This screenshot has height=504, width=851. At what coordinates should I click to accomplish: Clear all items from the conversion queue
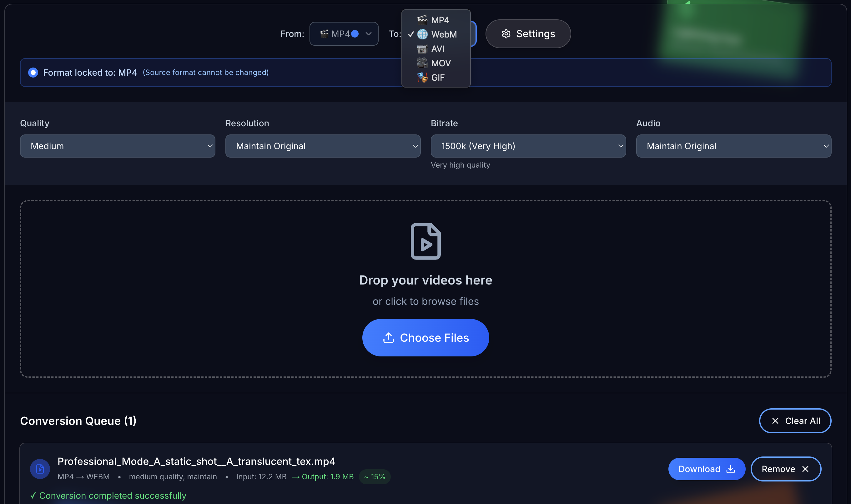pos(795,421)
